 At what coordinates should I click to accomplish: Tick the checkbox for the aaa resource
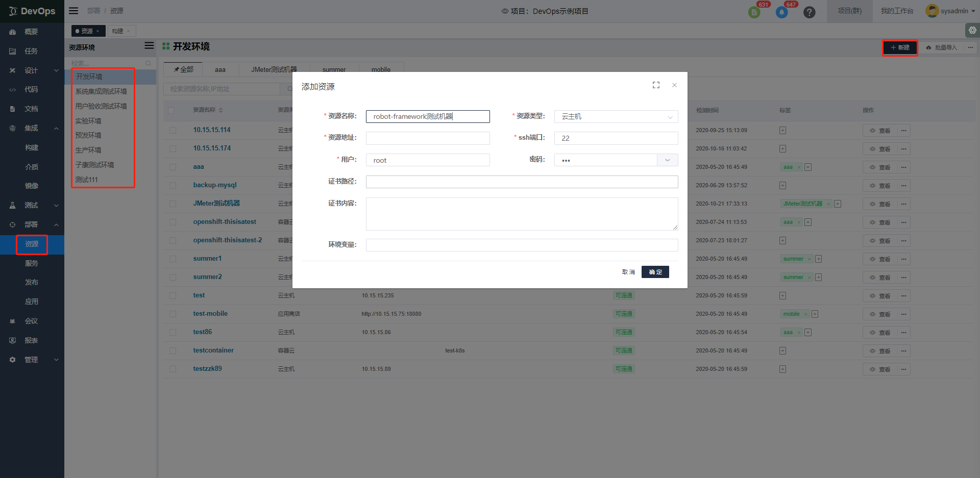coord(173,167)
